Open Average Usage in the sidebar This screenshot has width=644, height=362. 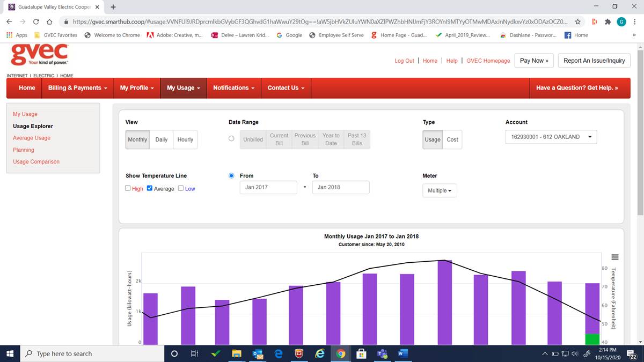pos(32,138)
